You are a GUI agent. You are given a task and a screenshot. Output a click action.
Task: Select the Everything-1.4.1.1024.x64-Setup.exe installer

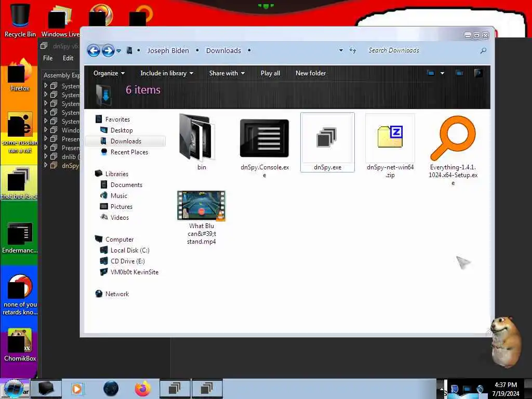tap(453, 150)
